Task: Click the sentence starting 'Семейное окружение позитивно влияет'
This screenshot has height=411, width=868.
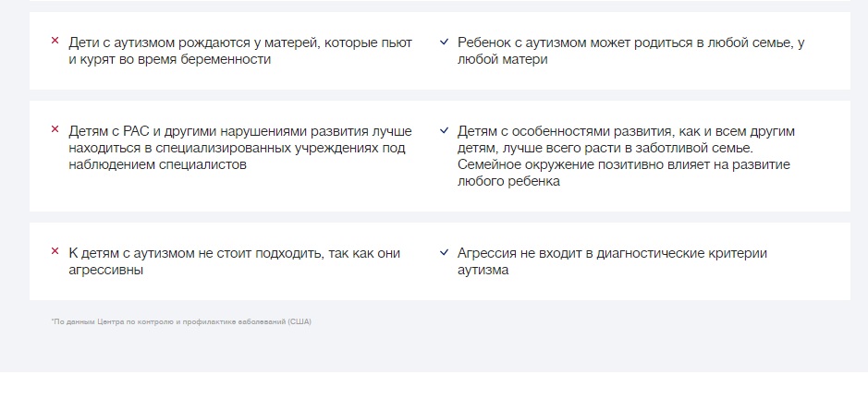Action: [x=623, y=165]
